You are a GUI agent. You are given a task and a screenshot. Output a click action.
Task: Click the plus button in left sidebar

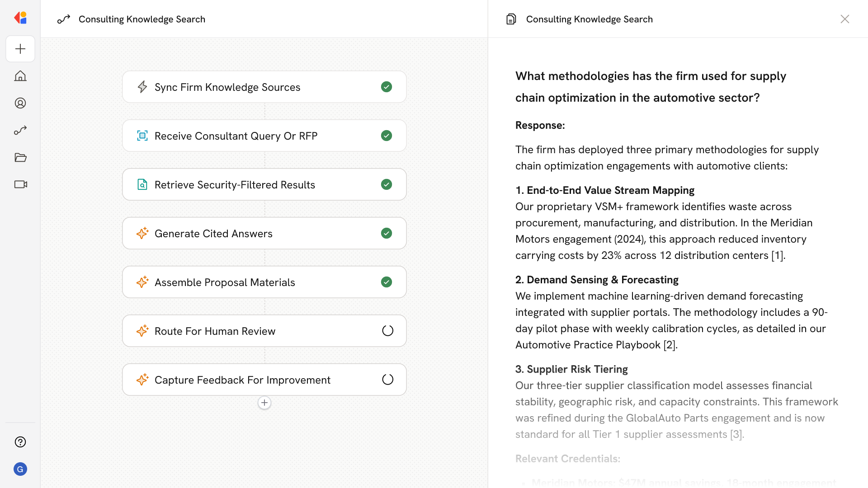[x=20, y=49]
